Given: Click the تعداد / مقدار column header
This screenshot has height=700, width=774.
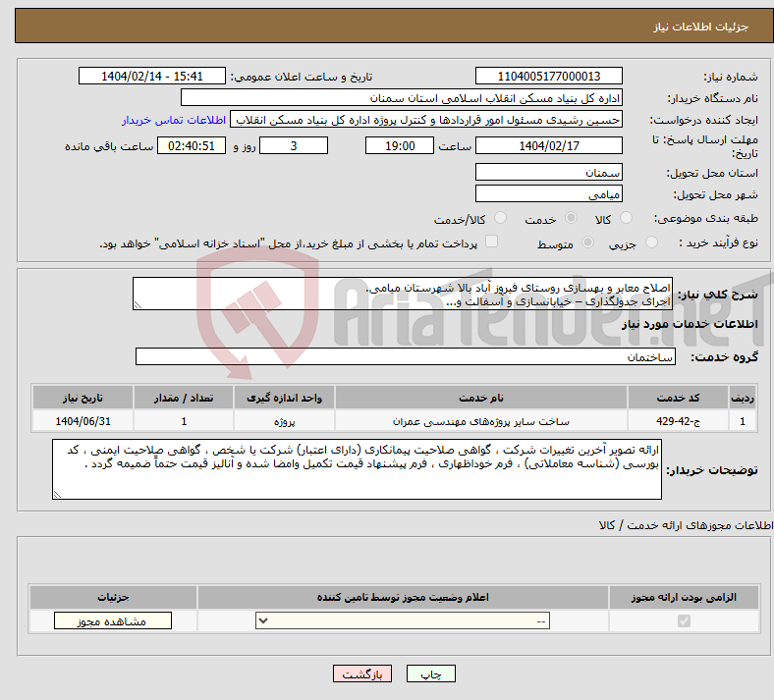Looking at the screenshot, I should [183, 398].
